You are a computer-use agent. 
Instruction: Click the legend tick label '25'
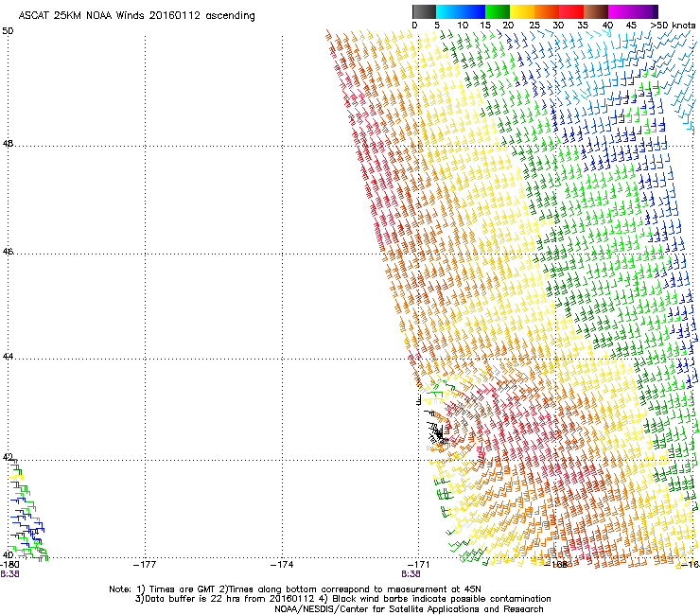(534, 25)
